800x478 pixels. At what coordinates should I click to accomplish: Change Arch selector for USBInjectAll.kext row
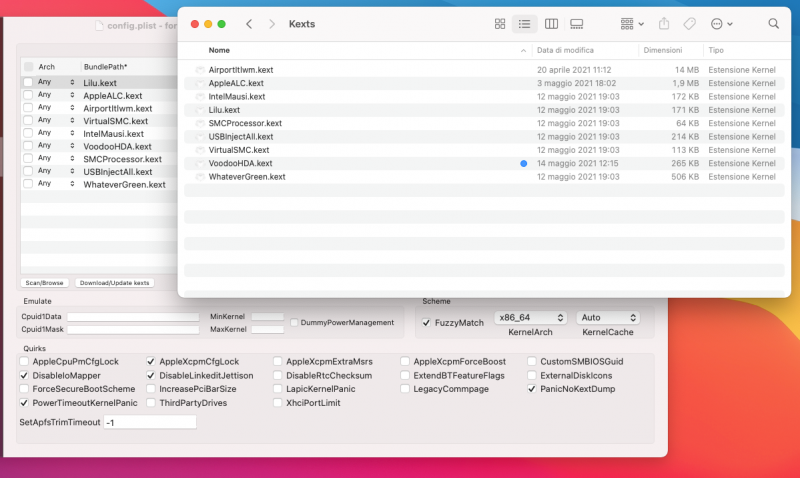click(56, 171)
